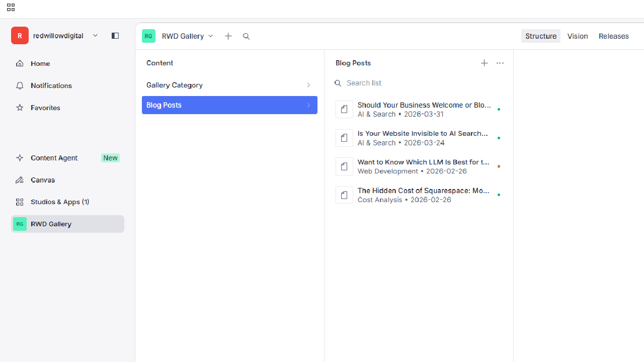Open Notifications in the sidebar

67,85
